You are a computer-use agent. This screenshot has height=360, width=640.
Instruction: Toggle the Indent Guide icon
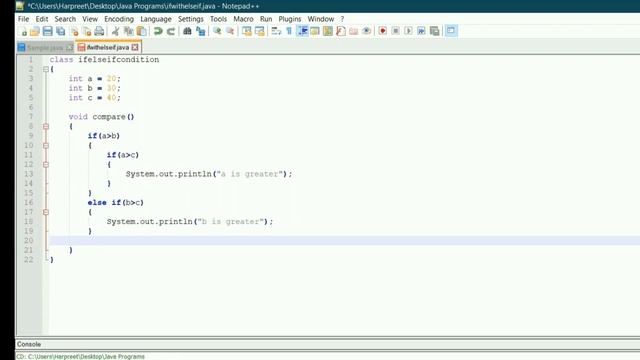(302, 31)
